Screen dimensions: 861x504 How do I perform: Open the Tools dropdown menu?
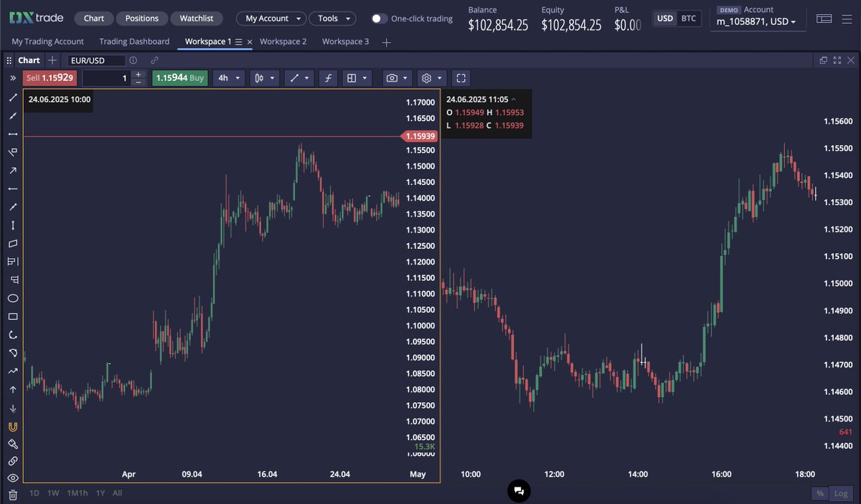click(333, 19)
